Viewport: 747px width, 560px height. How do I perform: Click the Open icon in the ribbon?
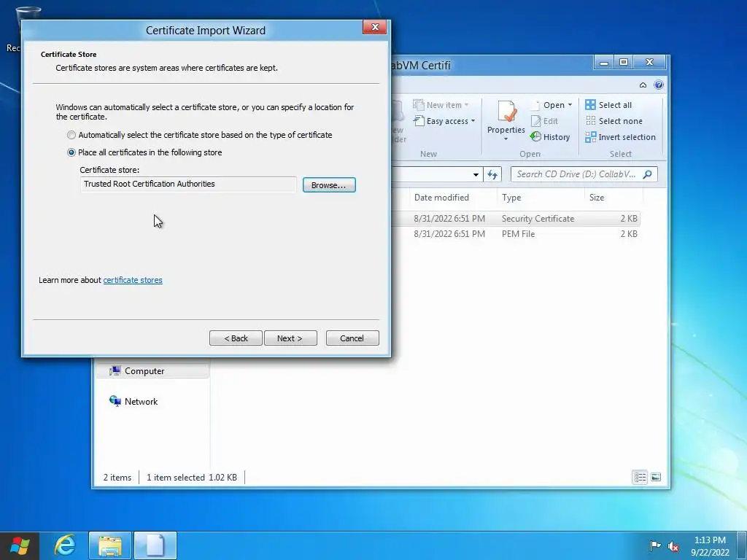coord(535,105)
